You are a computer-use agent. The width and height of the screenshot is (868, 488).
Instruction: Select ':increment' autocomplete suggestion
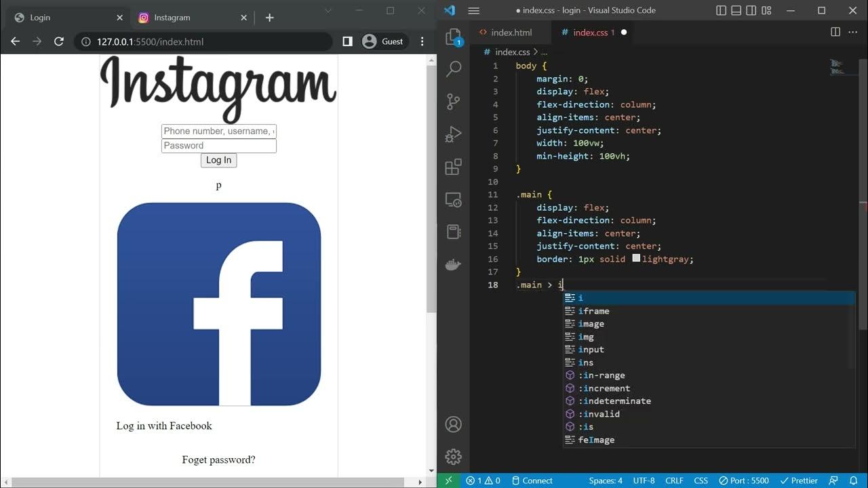(x=709, y=388)
